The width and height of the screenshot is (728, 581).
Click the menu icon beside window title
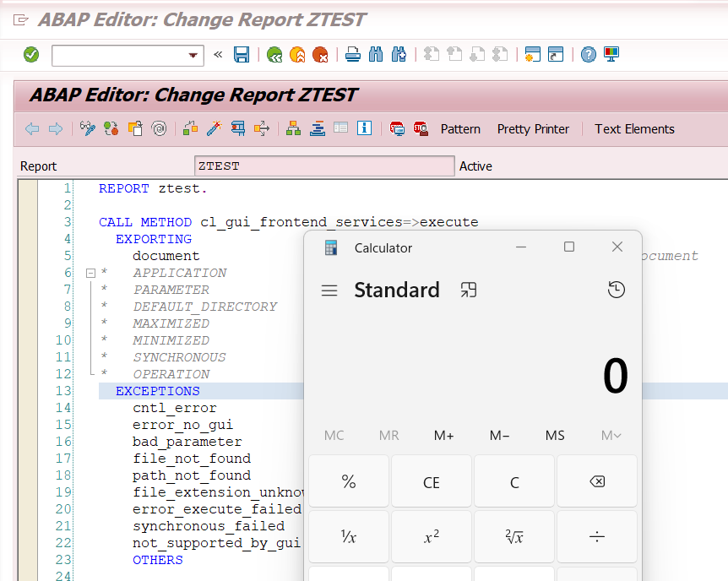[20, 20]
